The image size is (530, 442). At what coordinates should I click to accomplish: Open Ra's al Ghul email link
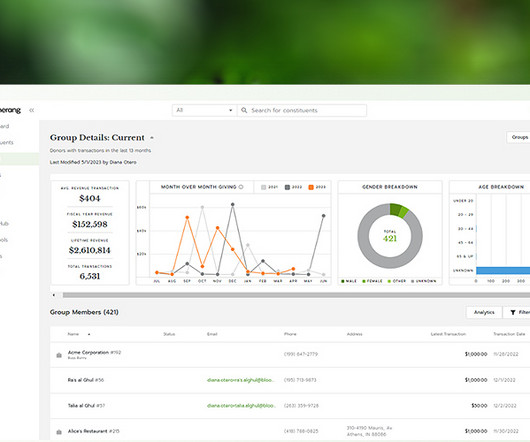coord(241,380)
